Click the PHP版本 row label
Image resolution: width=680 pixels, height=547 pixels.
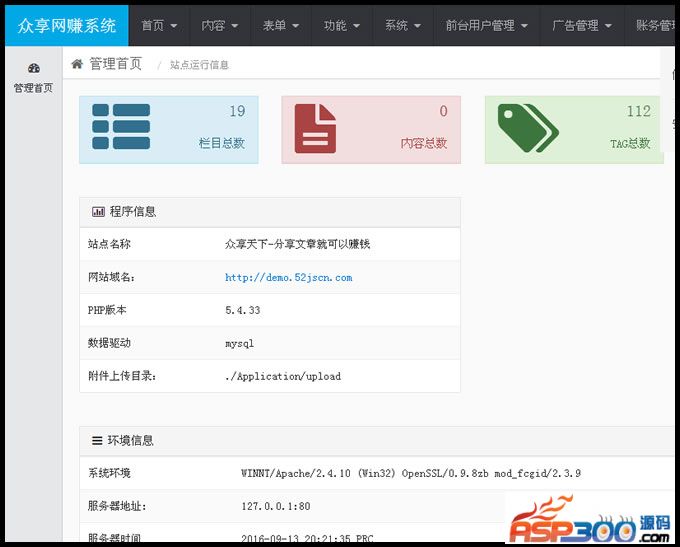pos(107,310)
